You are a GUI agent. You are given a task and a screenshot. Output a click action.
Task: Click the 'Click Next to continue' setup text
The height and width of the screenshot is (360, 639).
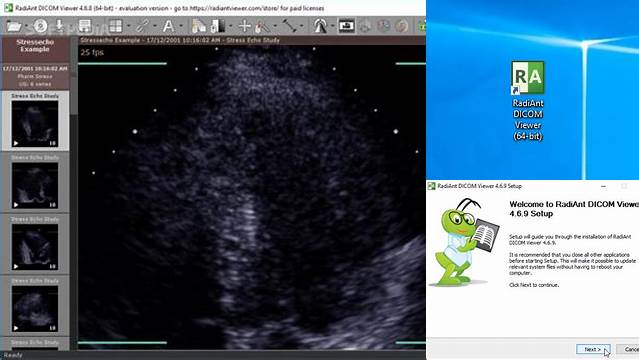pyautogui.click(x=534, y=285)
